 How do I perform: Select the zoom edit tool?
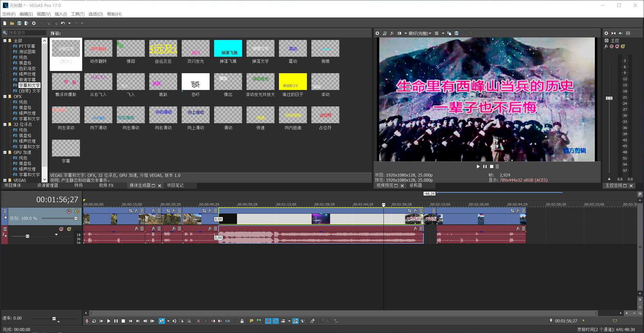click(189, 321)
